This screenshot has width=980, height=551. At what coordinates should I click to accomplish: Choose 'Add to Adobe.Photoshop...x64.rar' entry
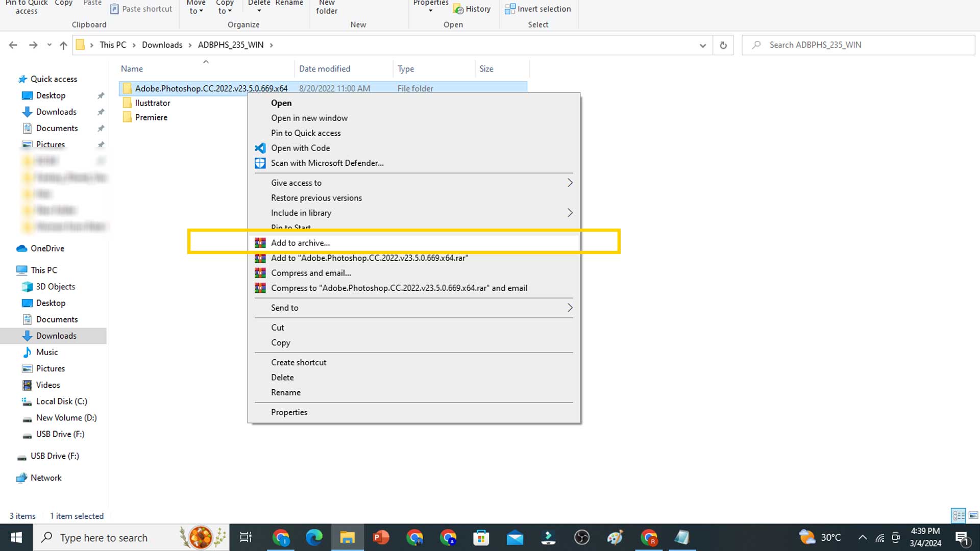[370, 258]
